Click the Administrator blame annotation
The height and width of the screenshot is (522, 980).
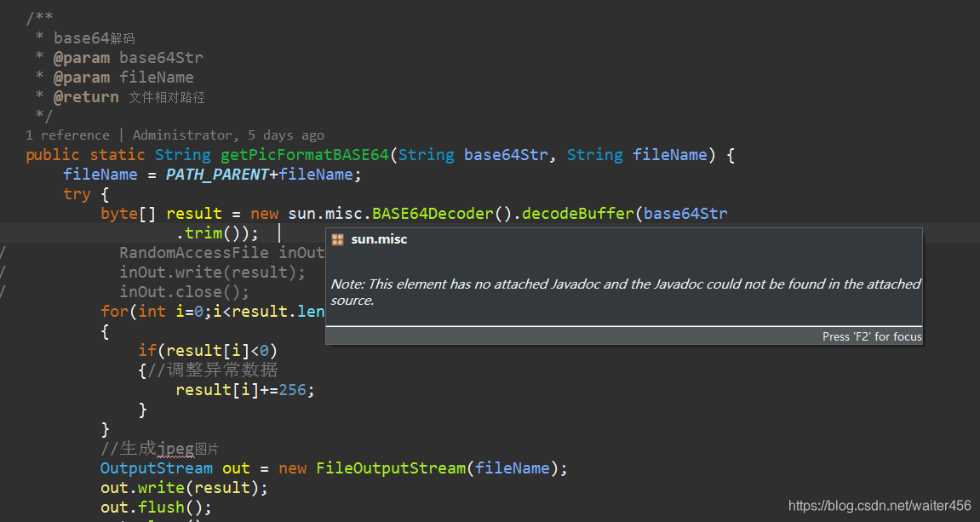184,135
